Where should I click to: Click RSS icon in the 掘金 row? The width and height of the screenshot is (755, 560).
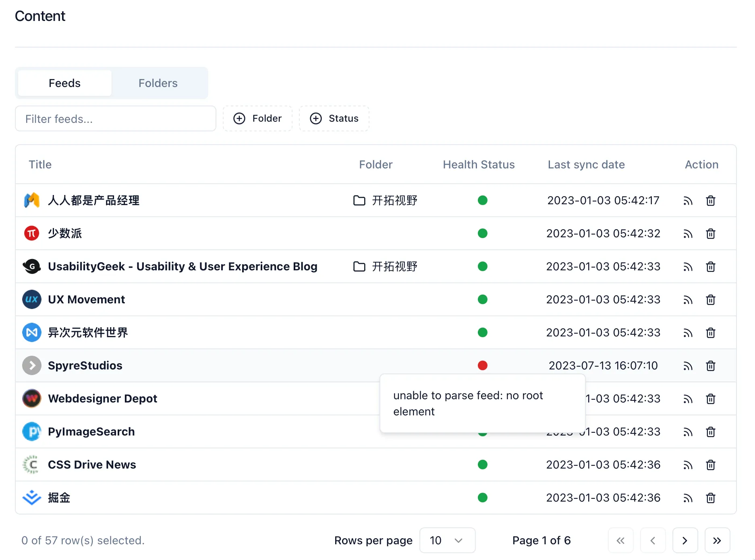[688, 498]
